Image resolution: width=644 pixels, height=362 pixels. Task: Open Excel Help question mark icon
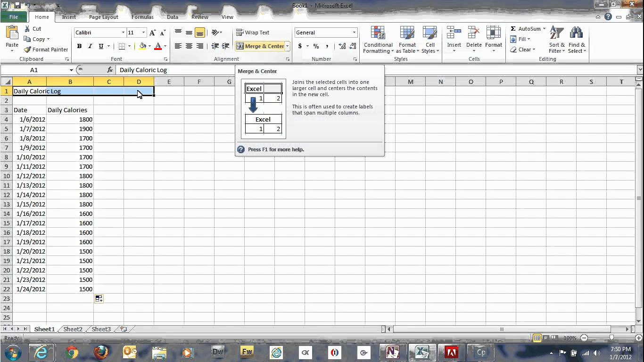pyautogui.click(x=609, y=17)
